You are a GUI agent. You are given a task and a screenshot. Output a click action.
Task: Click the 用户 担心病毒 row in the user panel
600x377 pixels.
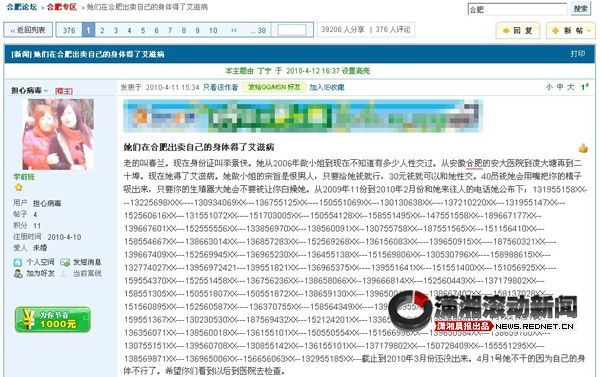click(37, 203)
